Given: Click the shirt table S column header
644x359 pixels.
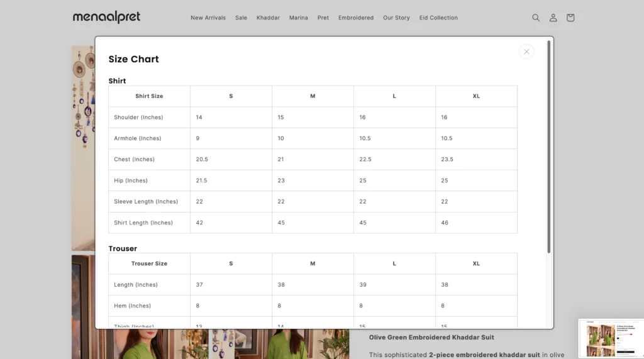Looking at the screenshot, I should click(x=231, y=96).
